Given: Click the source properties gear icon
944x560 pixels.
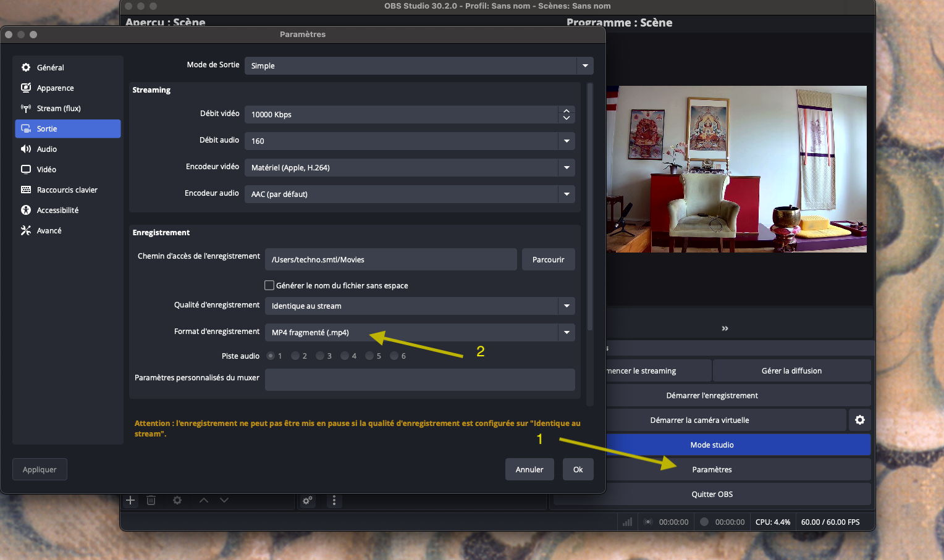Looking at the screenshot, I should (177, 500).
